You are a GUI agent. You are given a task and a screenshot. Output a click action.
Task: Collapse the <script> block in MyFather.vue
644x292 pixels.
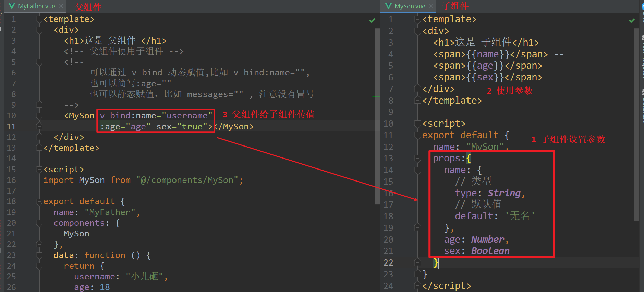(x=39, y=170)
